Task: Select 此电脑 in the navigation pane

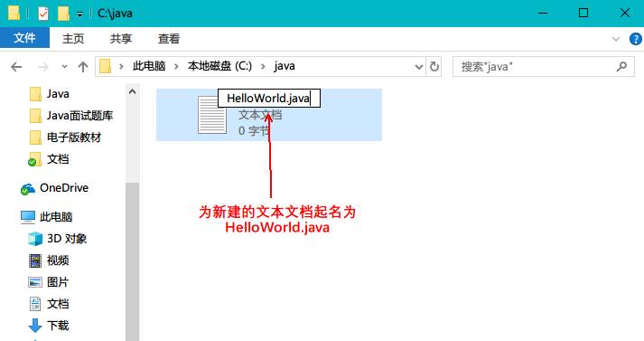Action: pos(56,217)
